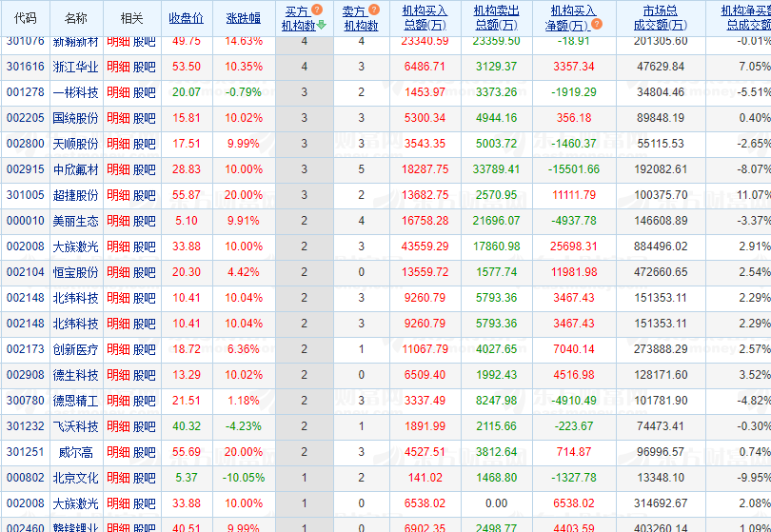Select institutional buy total 13559.72 cell
Screen dimensions: 771x532
(425, 272)
